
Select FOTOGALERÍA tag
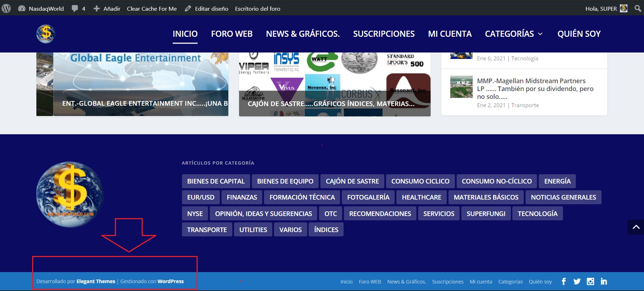tap(368, 197)
